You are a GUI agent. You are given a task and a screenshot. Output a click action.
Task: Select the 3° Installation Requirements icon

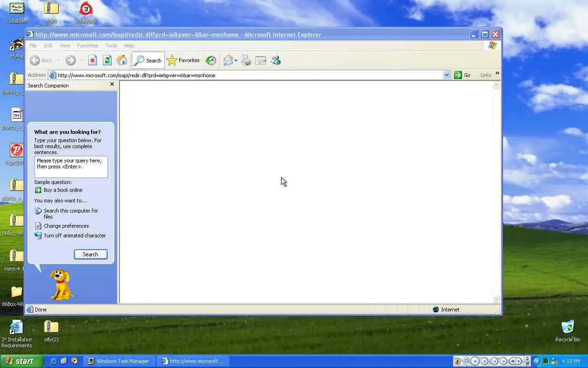(x=17, y=334)
